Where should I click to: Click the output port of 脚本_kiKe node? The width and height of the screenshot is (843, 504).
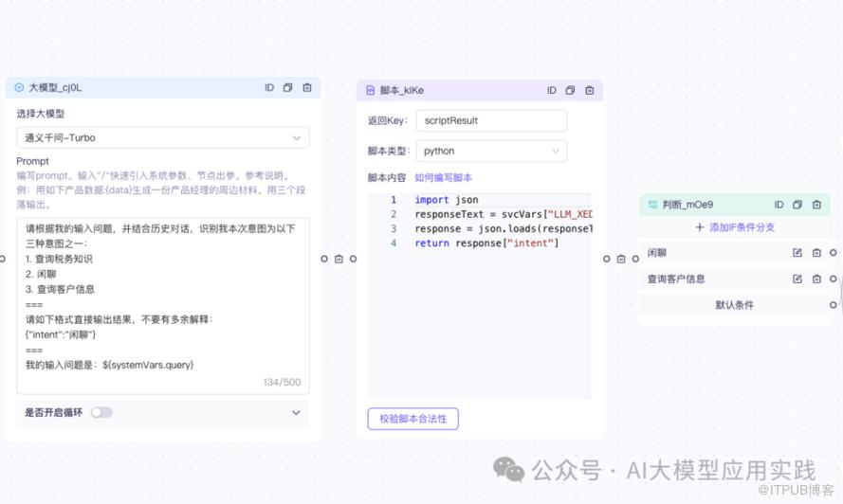[x=607, y=259]
